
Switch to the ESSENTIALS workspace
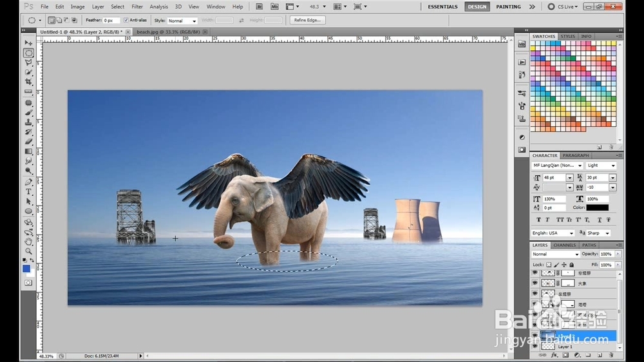[x=443, y=6]
